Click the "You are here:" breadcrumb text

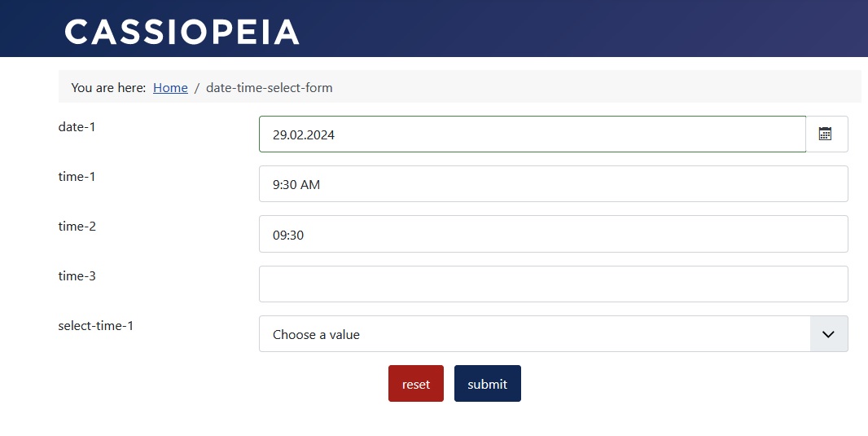click(108, 87)
